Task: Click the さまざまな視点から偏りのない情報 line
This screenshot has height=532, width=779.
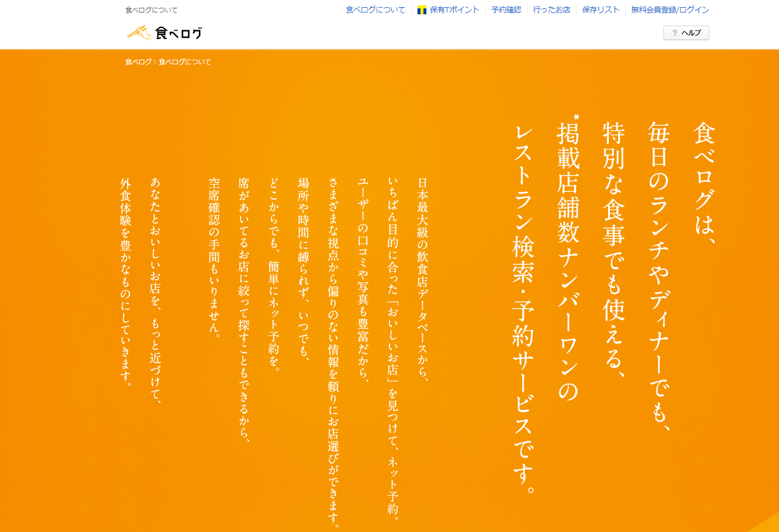Action: point(334,353)
